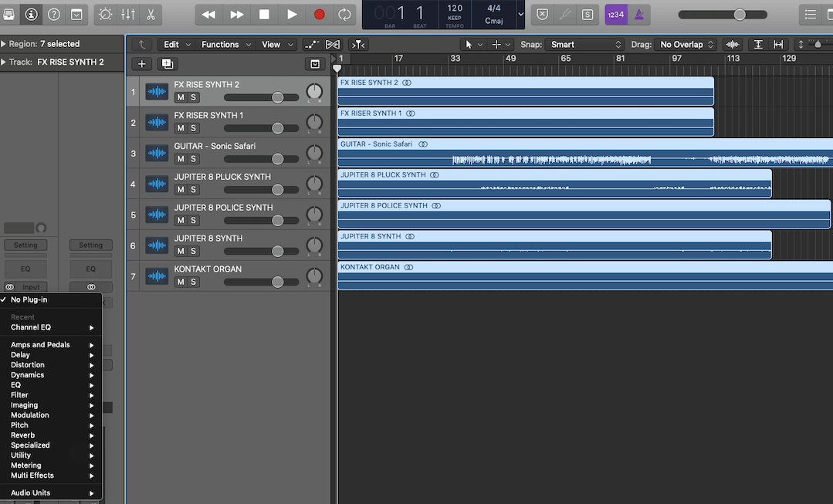Open Smart Controls dial icon
833x504 pixels.
coord(105,15)
